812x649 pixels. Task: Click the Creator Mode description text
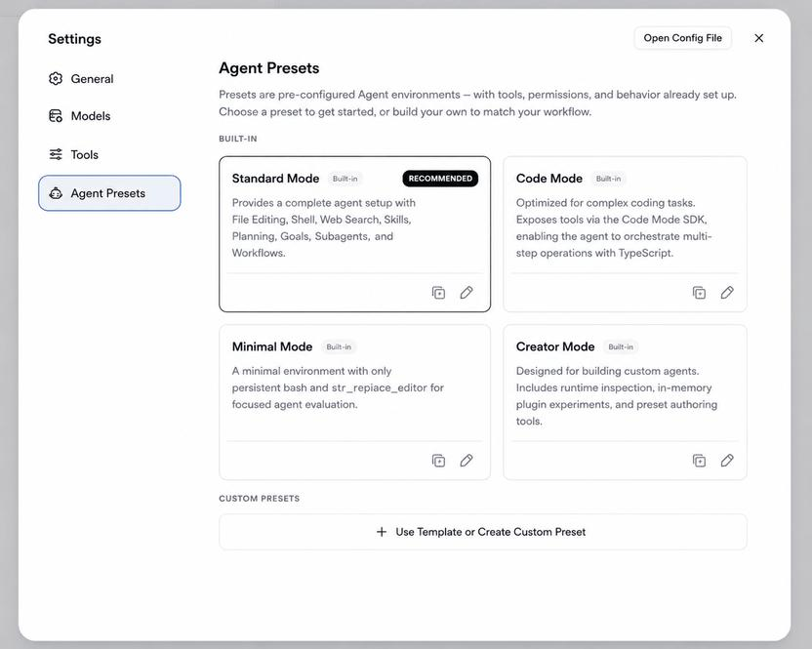pyautogui.click(x=616, y=395)
